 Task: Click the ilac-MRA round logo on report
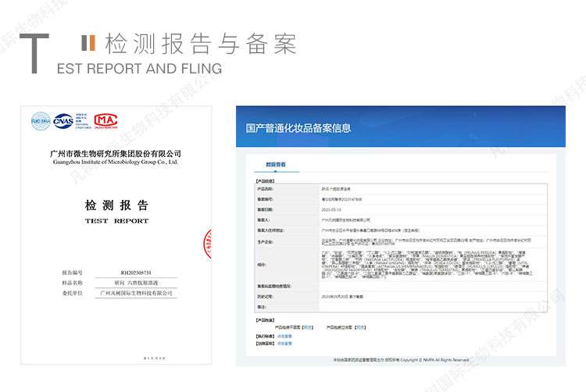point(41,121)
